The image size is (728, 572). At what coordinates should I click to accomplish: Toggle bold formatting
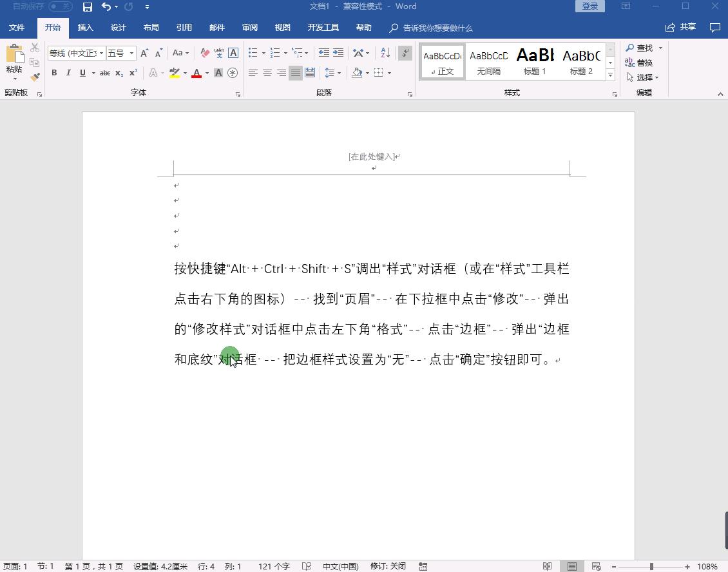point(55,72)
